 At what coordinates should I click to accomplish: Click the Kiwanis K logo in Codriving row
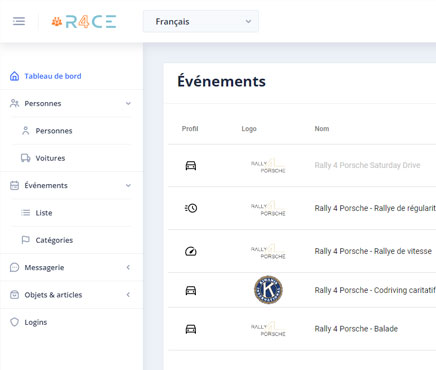point(268,290)
